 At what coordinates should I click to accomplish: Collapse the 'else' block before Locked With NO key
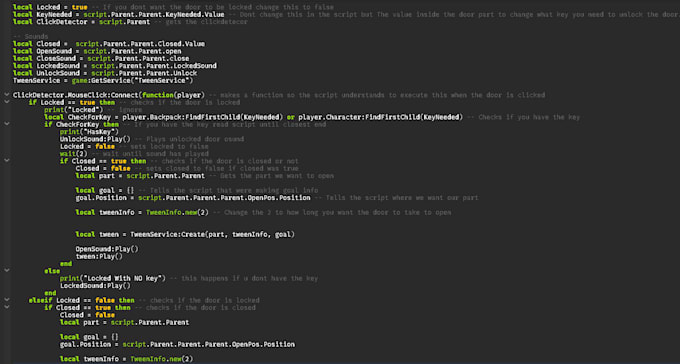point(6,270)
